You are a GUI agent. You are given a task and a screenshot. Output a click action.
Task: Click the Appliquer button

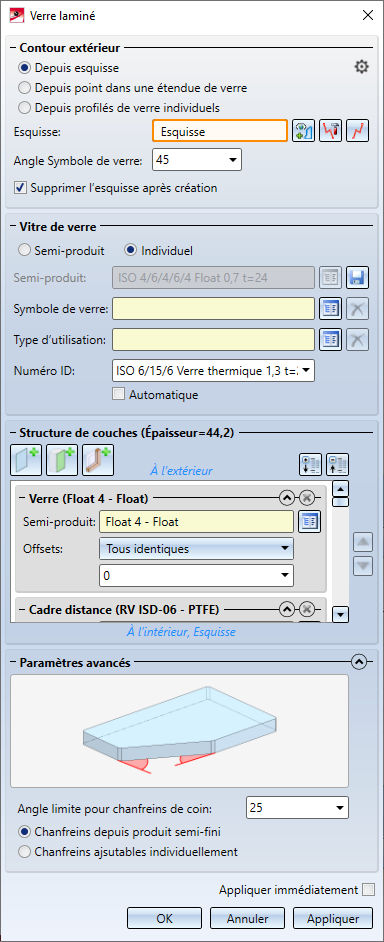333,919
